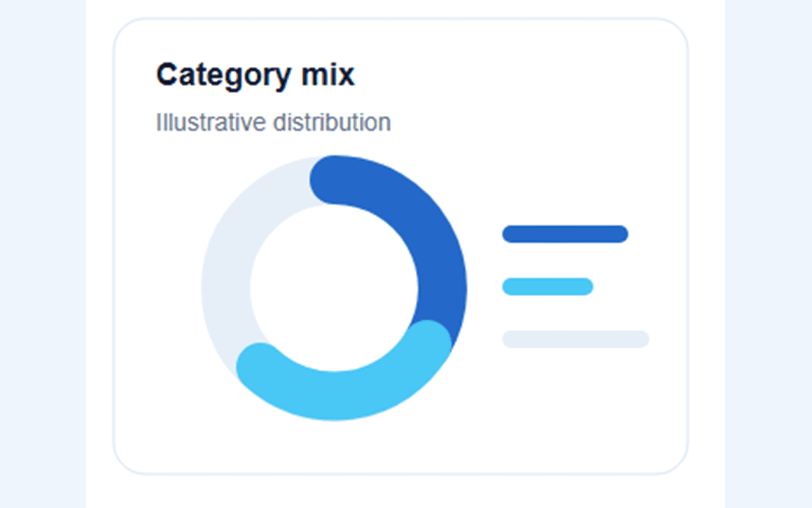Click the word "distribution" in the subtitle
The image size is (812, 508).
click(x=332, y=122)
